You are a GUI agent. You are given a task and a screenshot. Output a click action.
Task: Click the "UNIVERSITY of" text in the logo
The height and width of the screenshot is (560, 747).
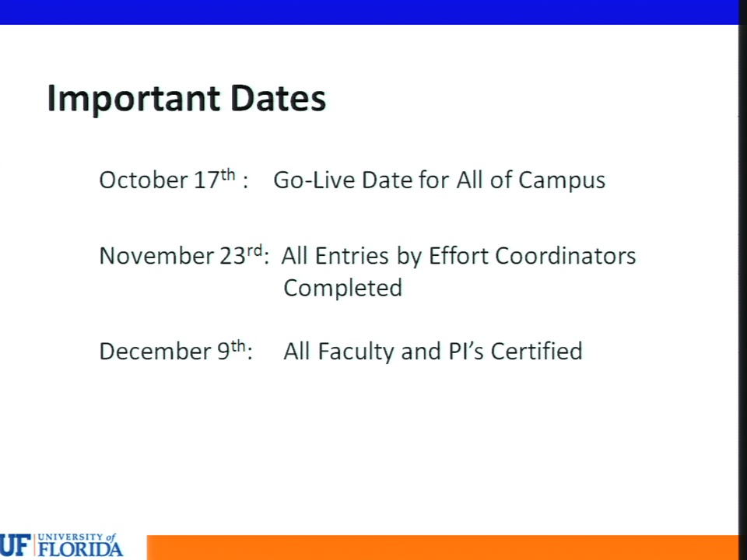coord(77,537)
